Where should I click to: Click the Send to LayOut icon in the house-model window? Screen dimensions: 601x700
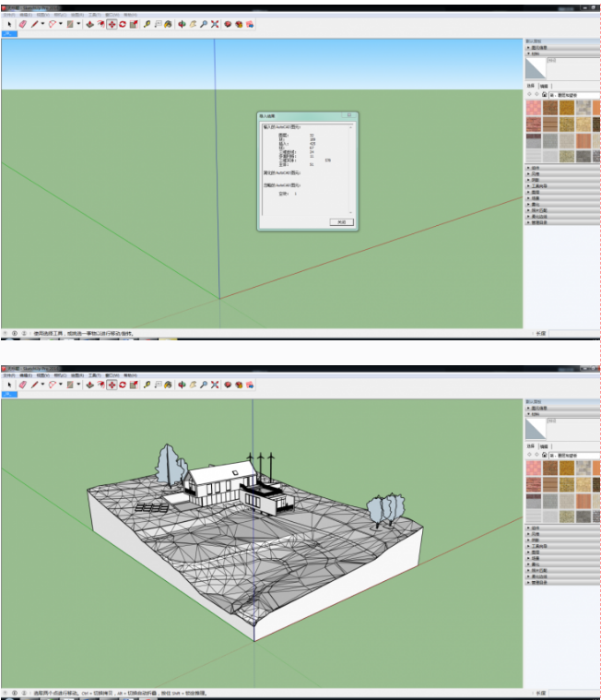[x=250, y=385]
